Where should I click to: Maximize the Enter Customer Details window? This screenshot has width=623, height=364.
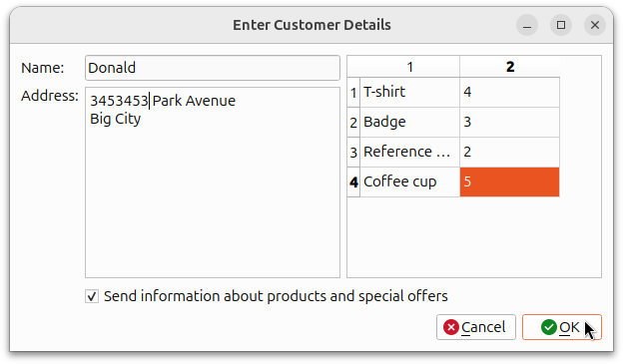point(561,25)
